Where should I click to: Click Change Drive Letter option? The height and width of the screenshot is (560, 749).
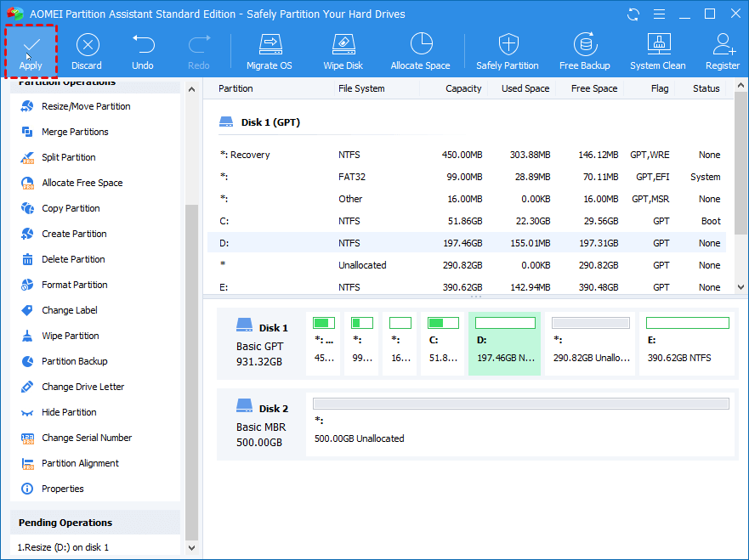[x=82, y=387]
